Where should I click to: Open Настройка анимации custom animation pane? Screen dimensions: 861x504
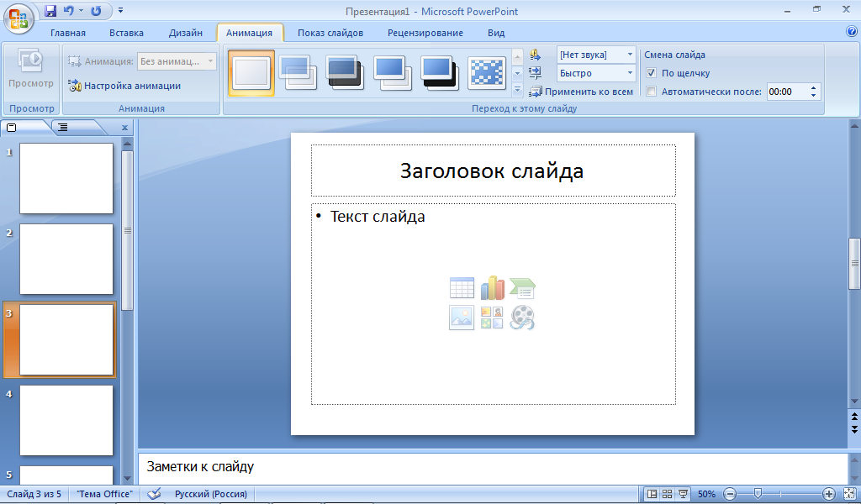(x=124, y=86)
